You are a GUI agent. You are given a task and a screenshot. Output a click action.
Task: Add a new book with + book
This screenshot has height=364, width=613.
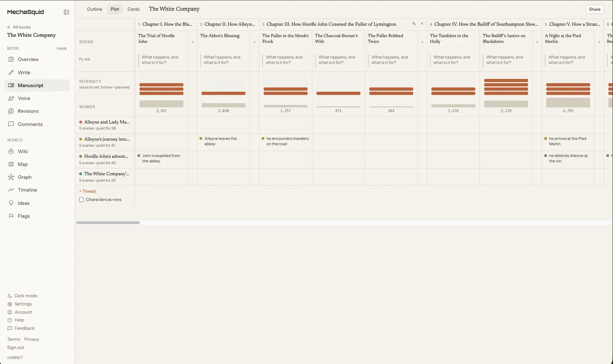(x=61, y=48)
